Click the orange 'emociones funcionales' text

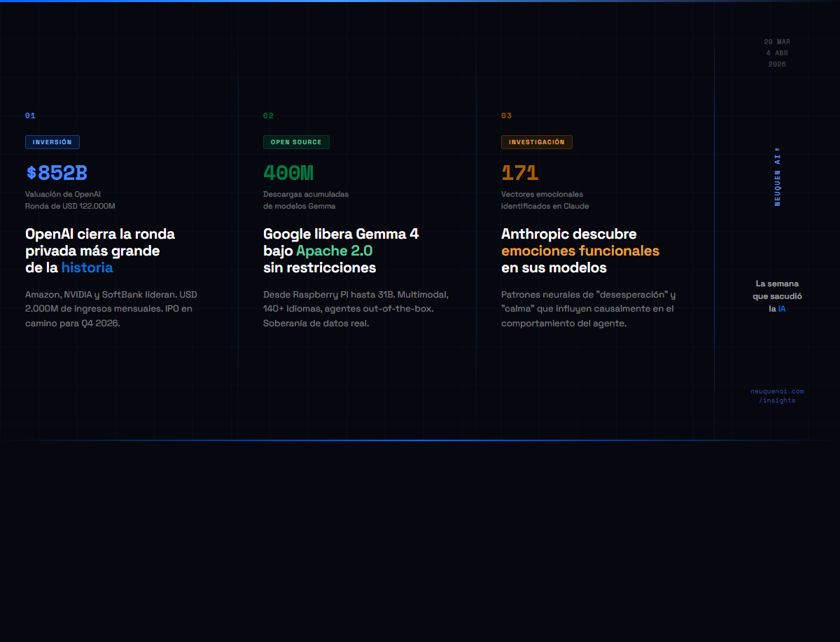pos(580,251)
